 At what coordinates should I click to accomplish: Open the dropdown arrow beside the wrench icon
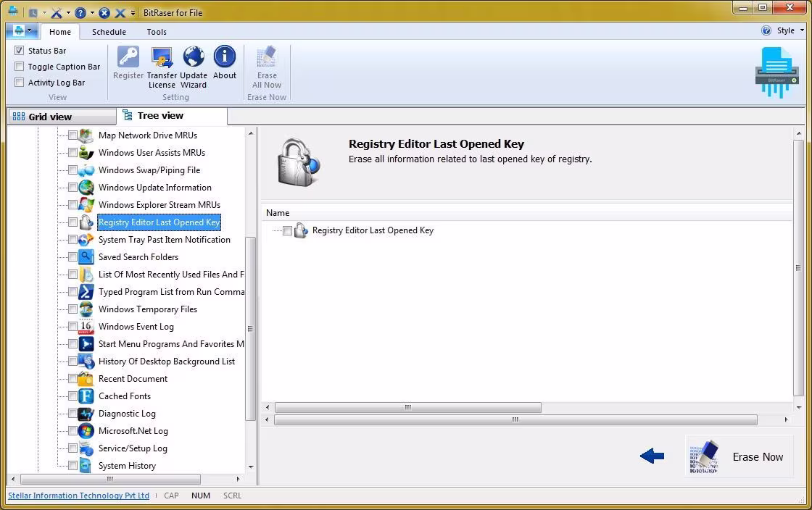point(68,12)
